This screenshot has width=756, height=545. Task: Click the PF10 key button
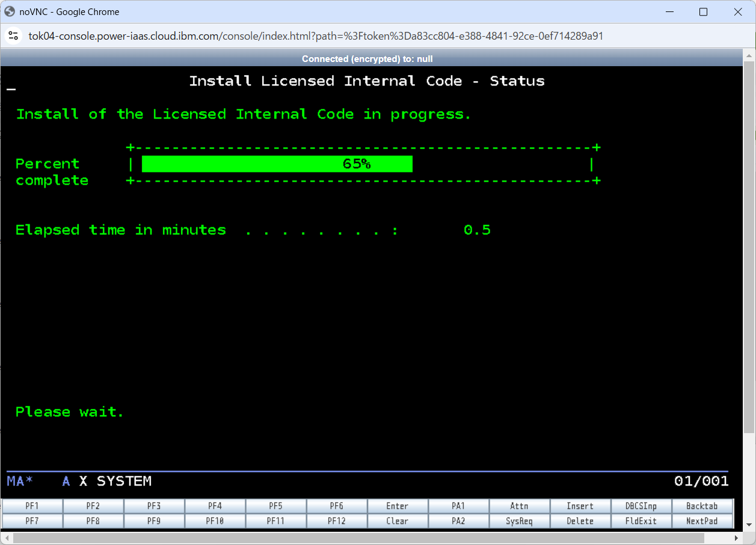(215, 521)
